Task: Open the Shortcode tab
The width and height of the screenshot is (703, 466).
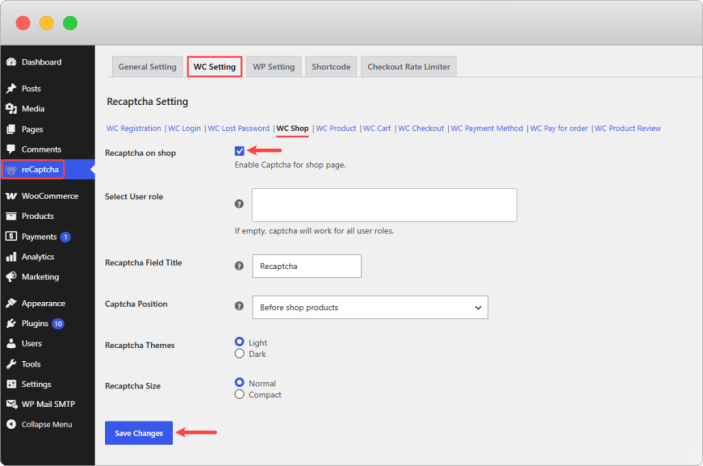Action: [x=331, y=67]
